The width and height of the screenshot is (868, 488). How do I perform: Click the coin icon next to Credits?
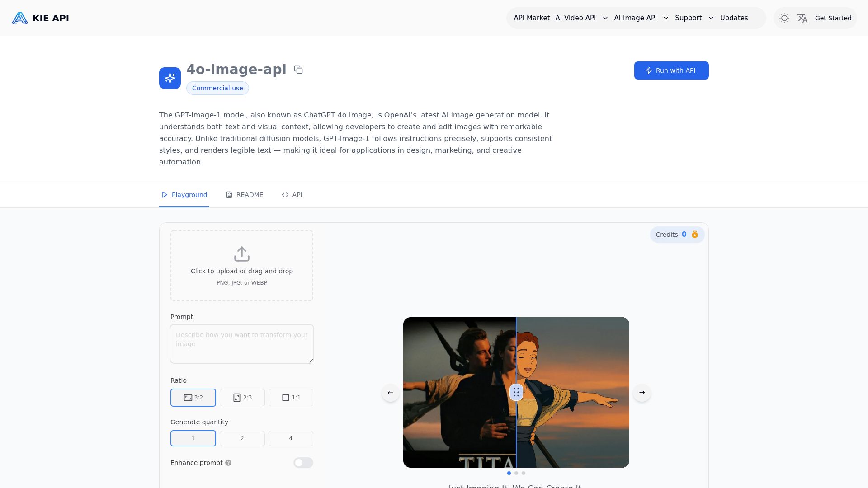[x=695, y=235]
